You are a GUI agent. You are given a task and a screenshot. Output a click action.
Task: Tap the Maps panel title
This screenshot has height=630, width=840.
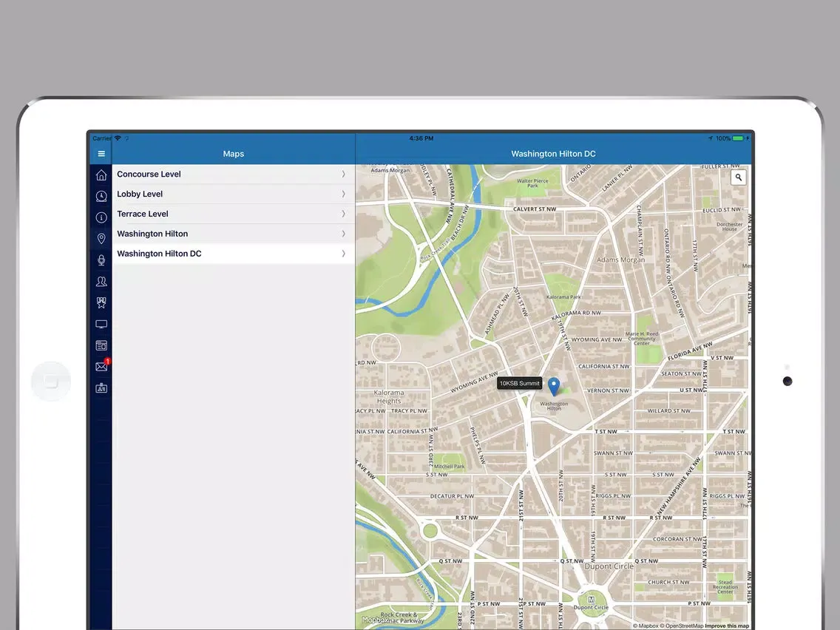click(234, 154)
